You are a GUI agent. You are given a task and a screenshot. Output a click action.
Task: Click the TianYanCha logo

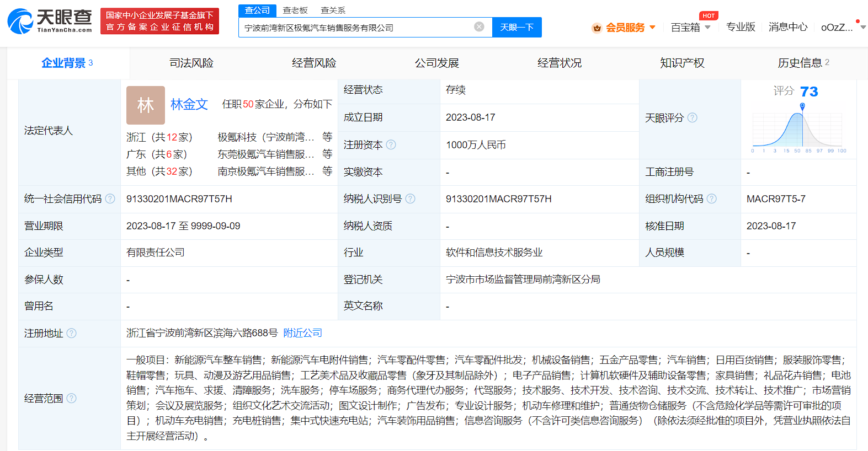[50, 21]
